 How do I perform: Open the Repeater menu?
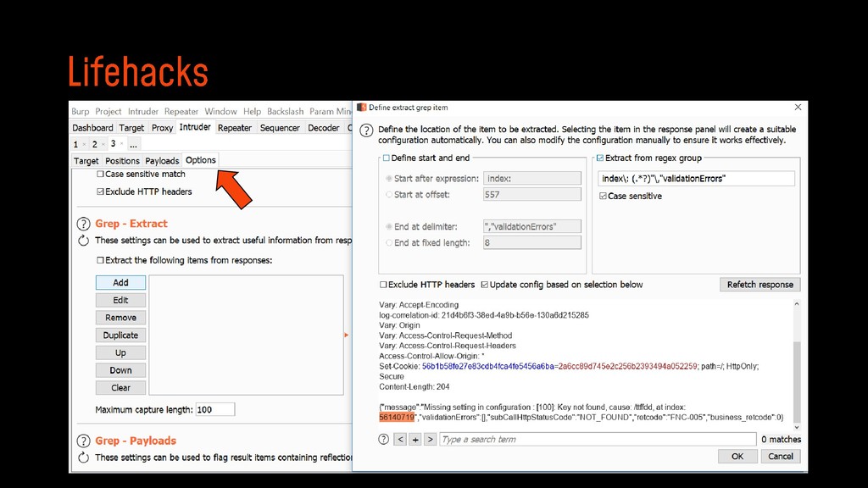[x=181, y=111]
